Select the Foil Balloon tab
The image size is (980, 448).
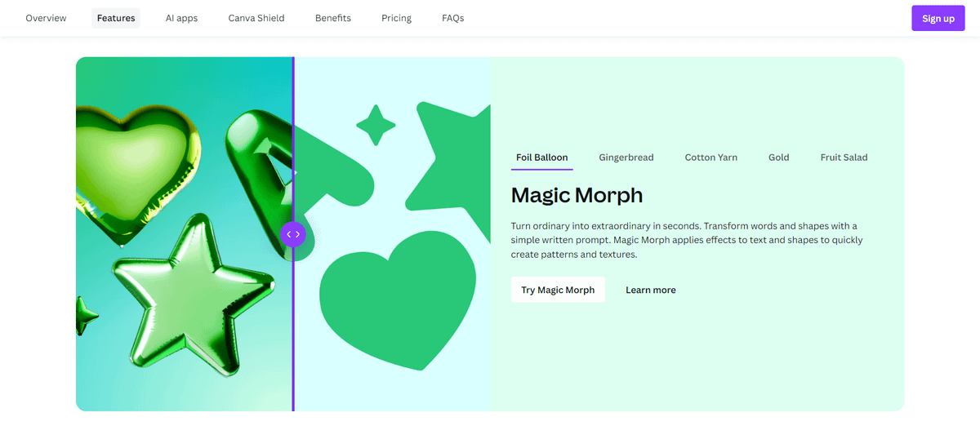(541, 157)
